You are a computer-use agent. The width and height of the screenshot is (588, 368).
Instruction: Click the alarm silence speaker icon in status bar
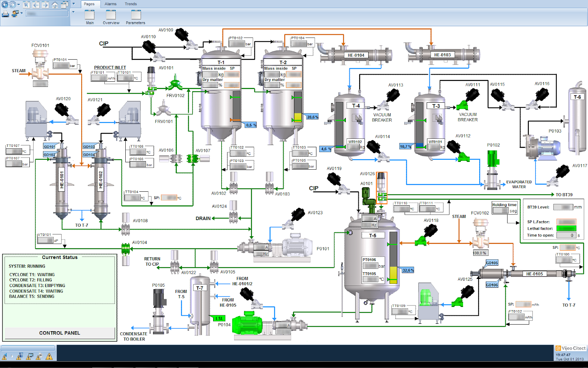coord(4,356)
